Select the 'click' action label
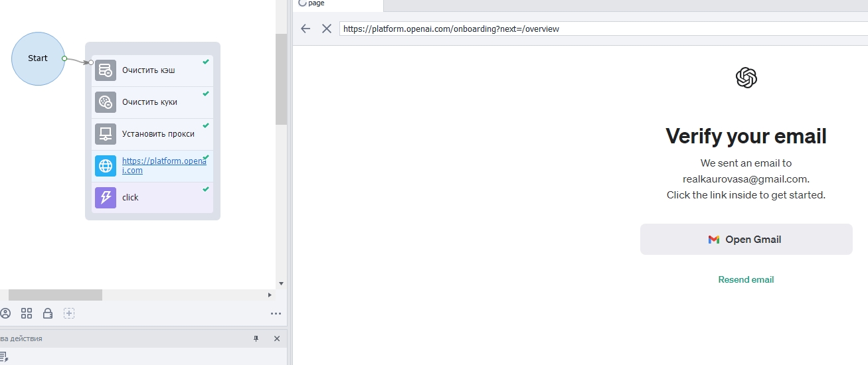The width and height of the screenshot is (868, 365). pyautogui.click(x=130, y=198)
